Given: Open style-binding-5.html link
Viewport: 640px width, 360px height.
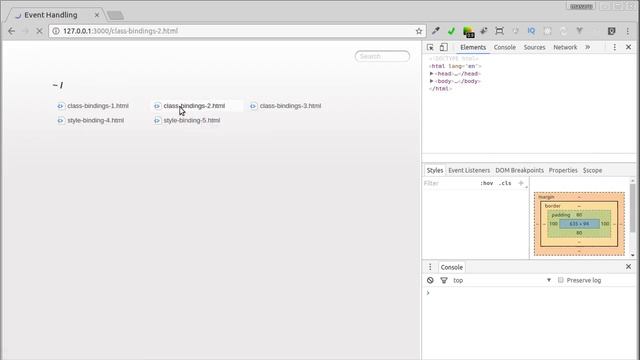Looking at the screenshot, I should click(x=192, y=120).
